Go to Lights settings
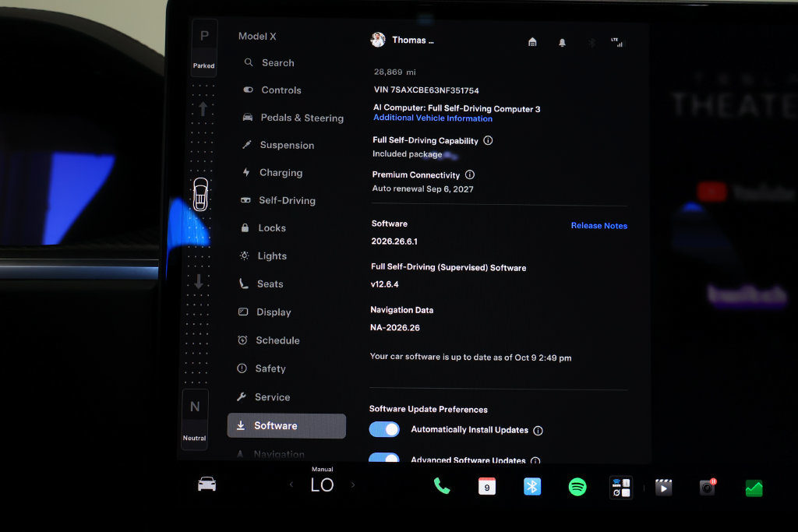Screen dimensions: 798x532 coord(263,255)
